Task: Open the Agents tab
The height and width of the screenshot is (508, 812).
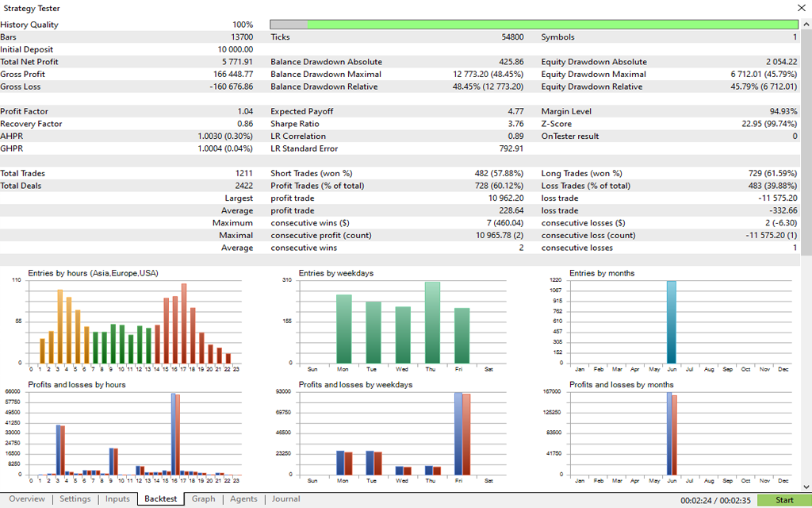Action: tap(243, 499)
